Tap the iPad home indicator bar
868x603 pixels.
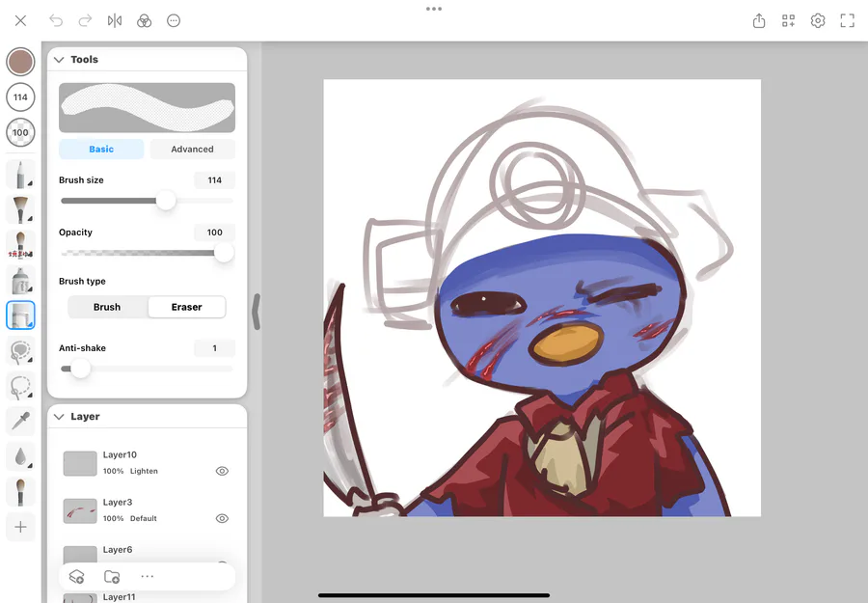(x=434, y=596)
